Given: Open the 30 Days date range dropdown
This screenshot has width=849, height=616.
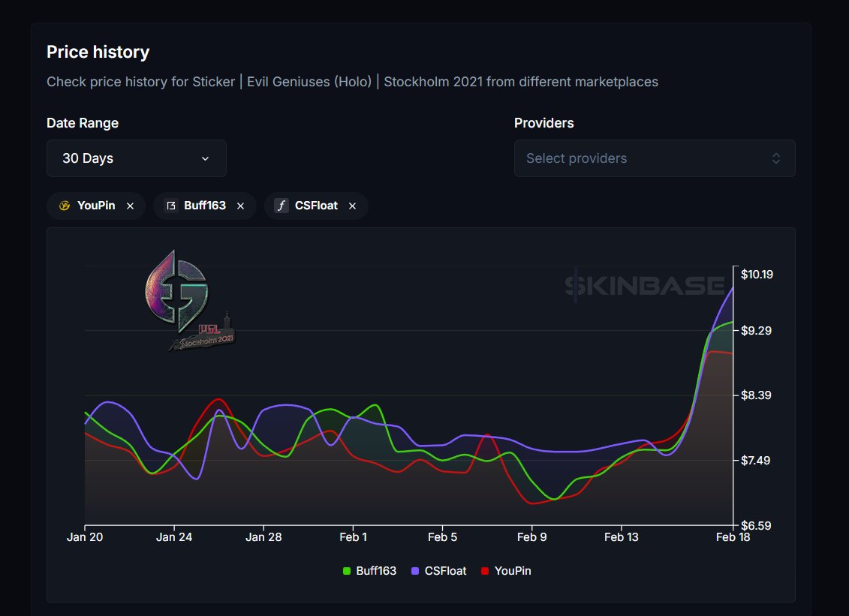Looking at the screenshot, I should click(136, 158).
